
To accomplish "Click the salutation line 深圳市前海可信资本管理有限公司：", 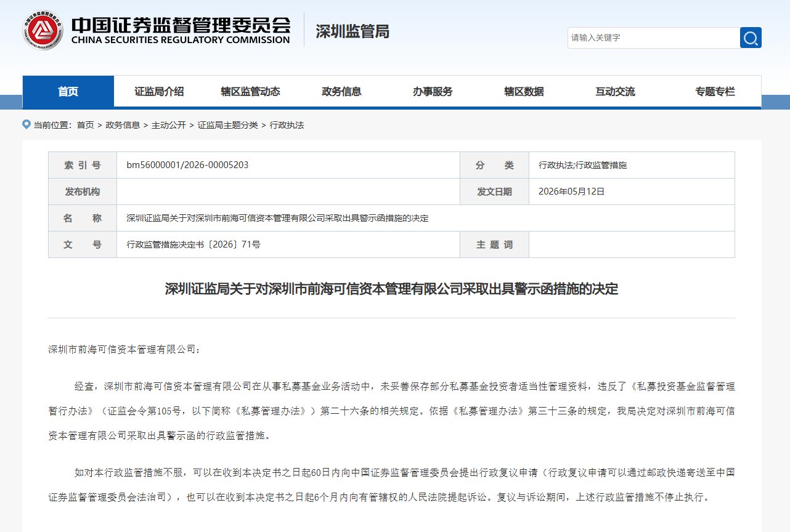I will coord(124,349).
